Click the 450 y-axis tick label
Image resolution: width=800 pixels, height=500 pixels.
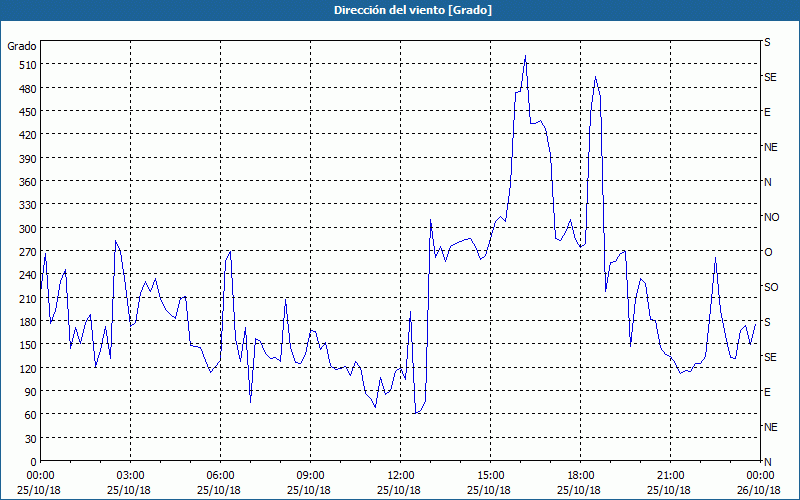coord(28,112)
